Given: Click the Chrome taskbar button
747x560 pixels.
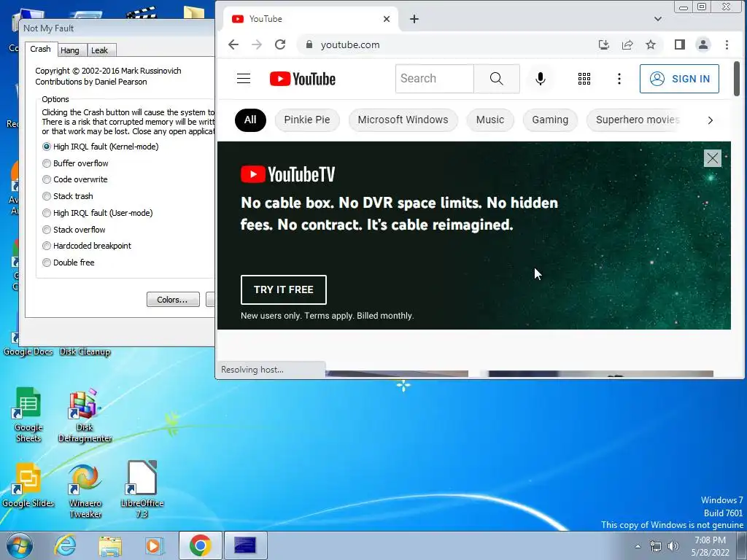Looking at the screenshot, I should click(x=201, y=545).
